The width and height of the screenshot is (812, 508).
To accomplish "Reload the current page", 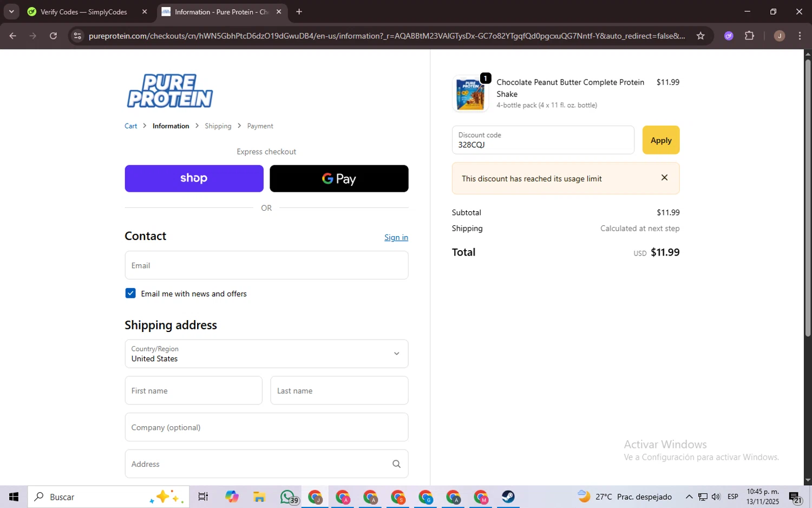I will point(53,36).
